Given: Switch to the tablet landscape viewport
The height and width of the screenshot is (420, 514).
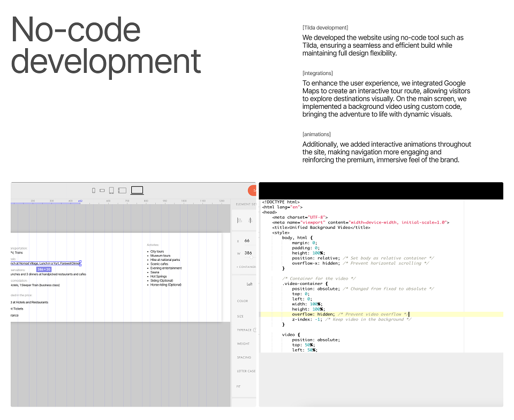Looking at the screenshot, I should (122, 191).
